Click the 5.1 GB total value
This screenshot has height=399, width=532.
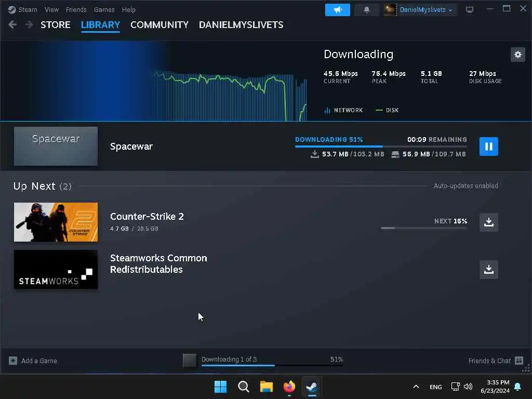[x=431, y=74]
